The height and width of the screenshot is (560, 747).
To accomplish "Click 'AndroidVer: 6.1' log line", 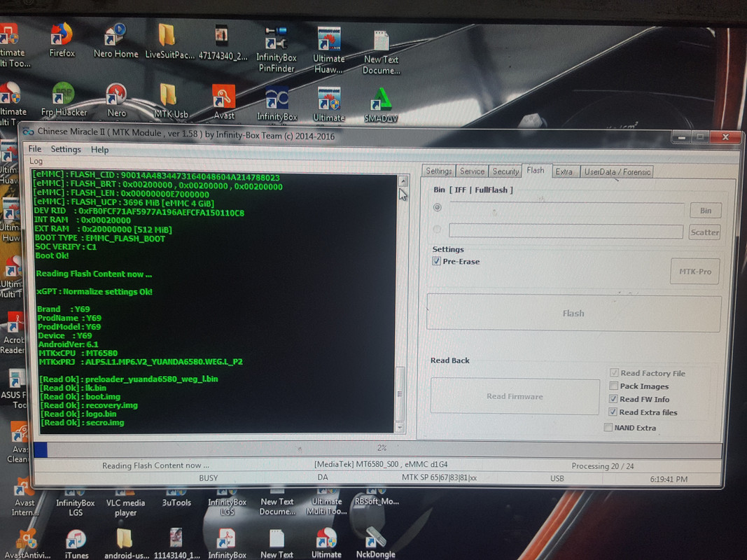I will (68, 344).
